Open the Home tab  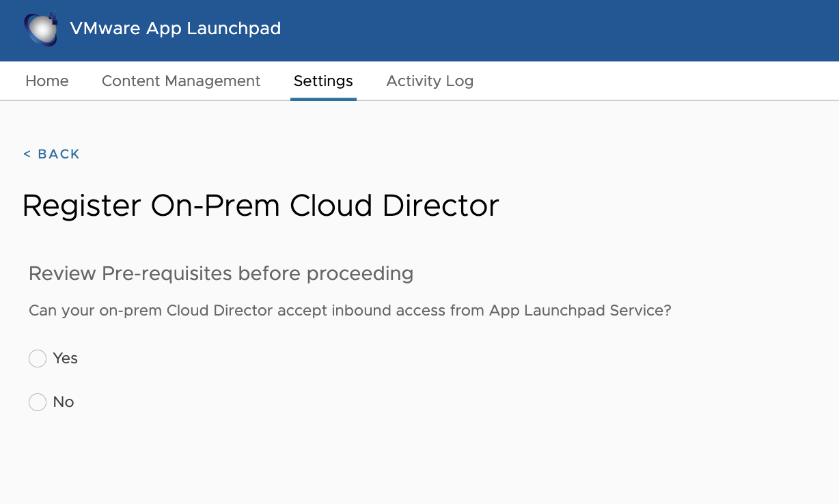(x=47, y=81)
